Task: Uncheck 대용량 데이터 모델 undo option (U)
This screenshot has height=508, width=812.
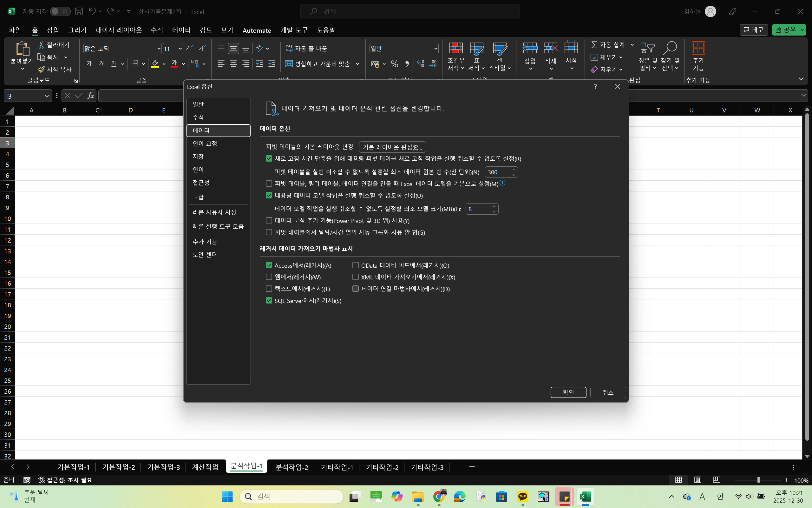Action: click(x=269, y=195)
